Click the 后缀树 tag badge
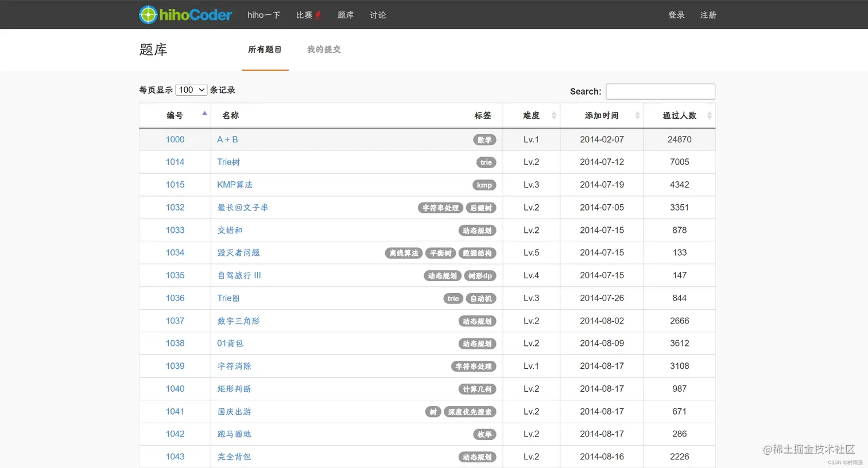868x468 pixels. [481, 208]
